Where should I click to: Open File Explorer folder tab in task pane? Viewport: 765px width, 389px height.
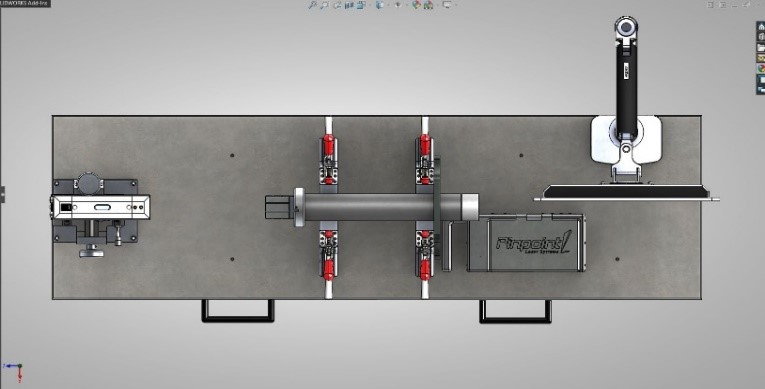tap(761, 47)
